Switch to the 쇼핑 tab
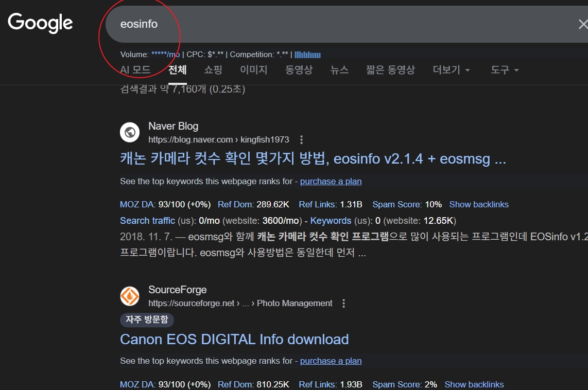The image size is (588, 390). click(x=213, y=69)
